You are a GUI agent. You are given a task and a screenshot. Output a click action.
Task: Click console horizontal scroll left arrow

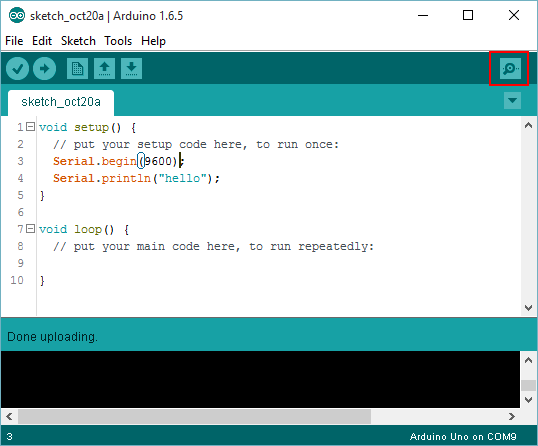coord(9,416)
